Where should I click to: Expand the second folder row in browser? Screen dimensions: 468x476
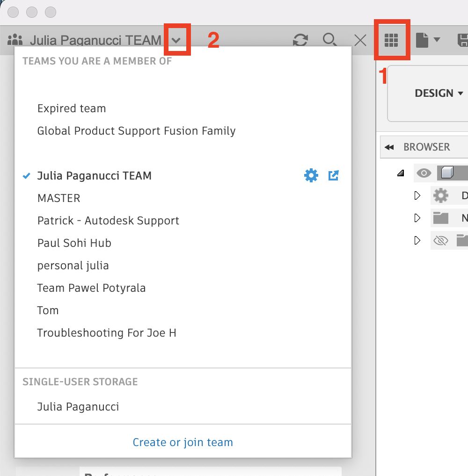[417, 218]
